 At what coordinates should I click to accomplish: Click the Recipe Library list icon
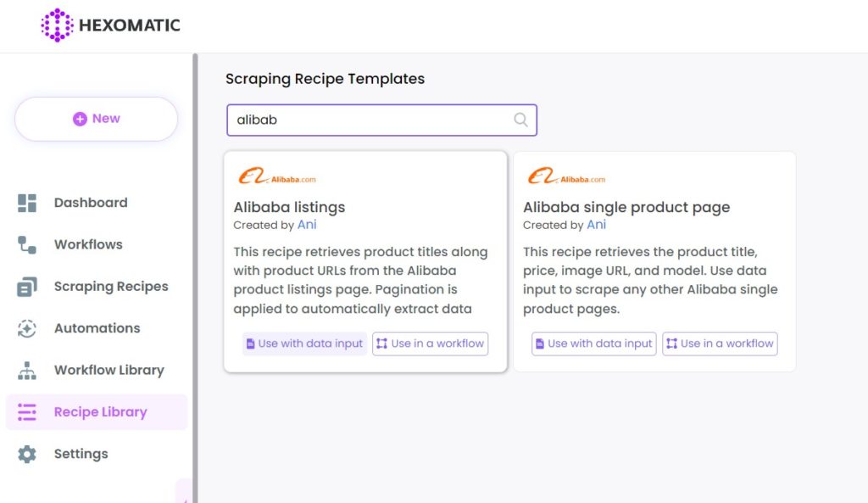(x=26, y=412)
